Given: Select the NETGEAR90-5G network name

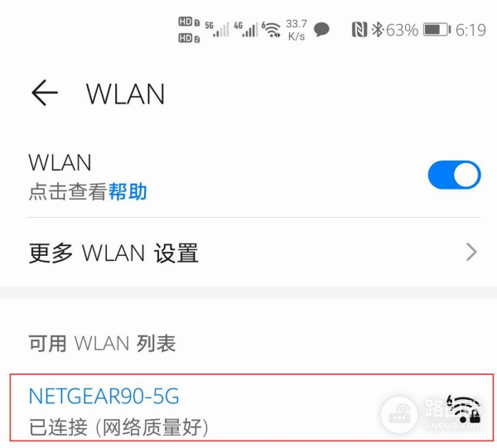Looking at the screenshot, I should tap(104, 396).
